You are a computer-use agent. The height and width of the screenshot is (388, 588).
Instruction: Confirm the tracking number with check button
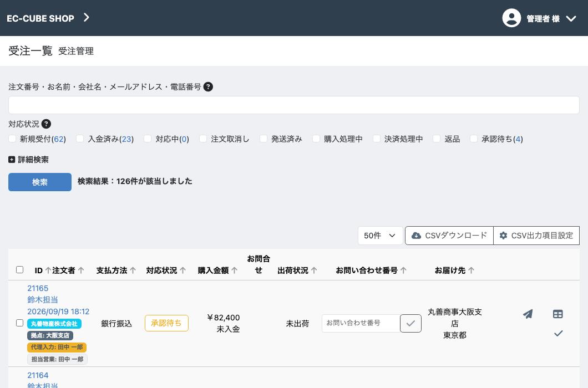click(x=410, y=323)
